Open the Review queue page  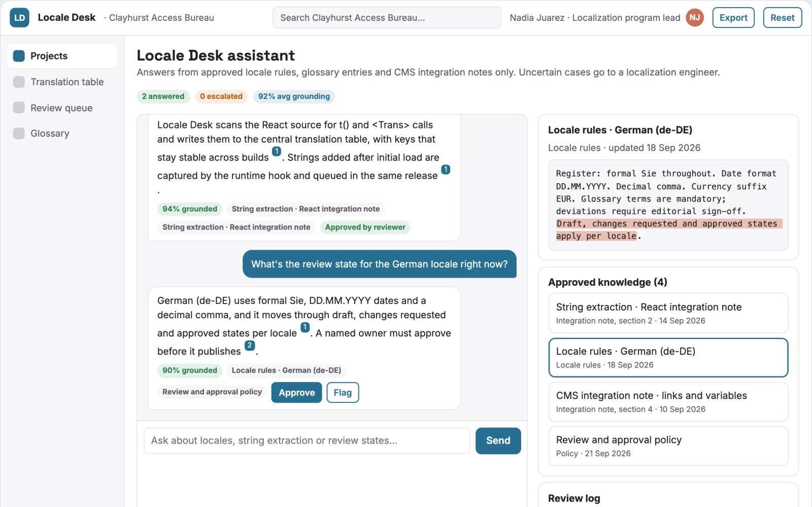tap(62, 108)
